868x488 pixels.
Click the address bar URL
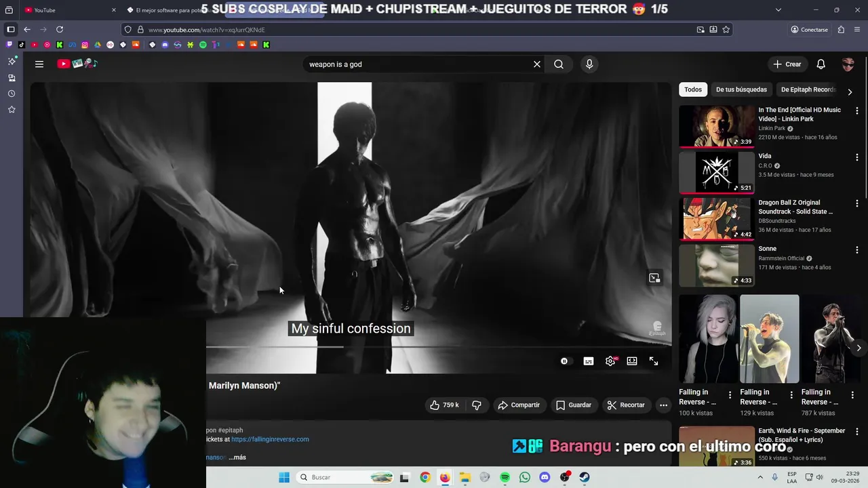(x=207, y=30)
